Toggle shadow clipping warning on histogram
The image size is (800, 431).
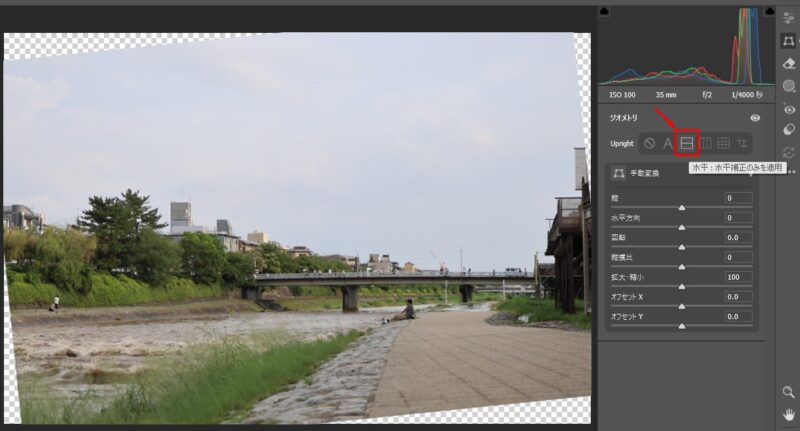604,11
